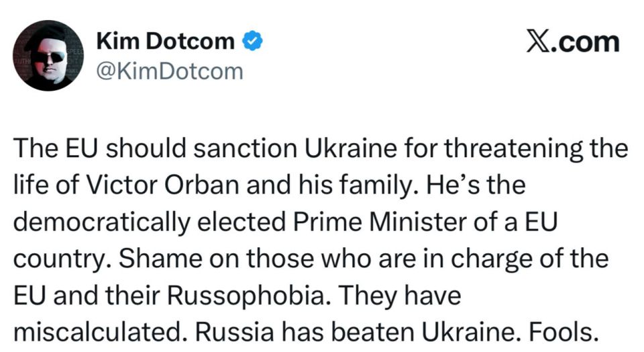Click the blue verified checkmark badge
The width and height of the screenshot is (644, 352).
click(x=251, y=42)
